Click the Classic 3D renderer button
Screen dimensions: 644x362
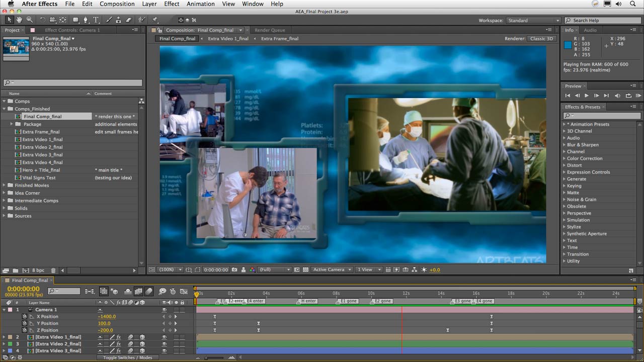click(541, 38)
